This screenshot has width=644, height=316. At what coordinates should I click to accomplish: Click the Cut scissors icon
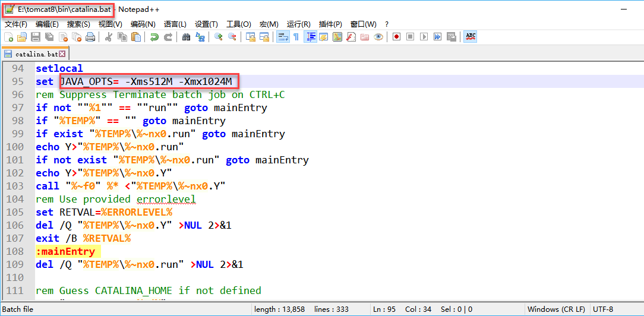click(x=109, y=37)
